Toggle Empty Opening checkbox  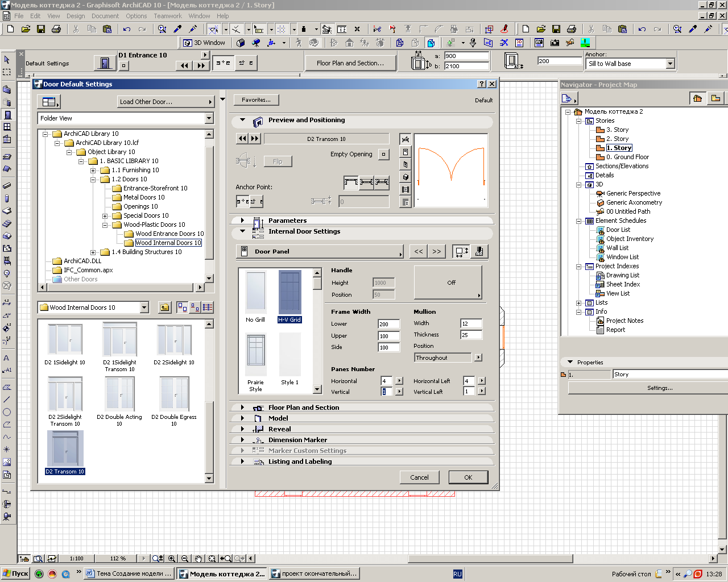384,154
